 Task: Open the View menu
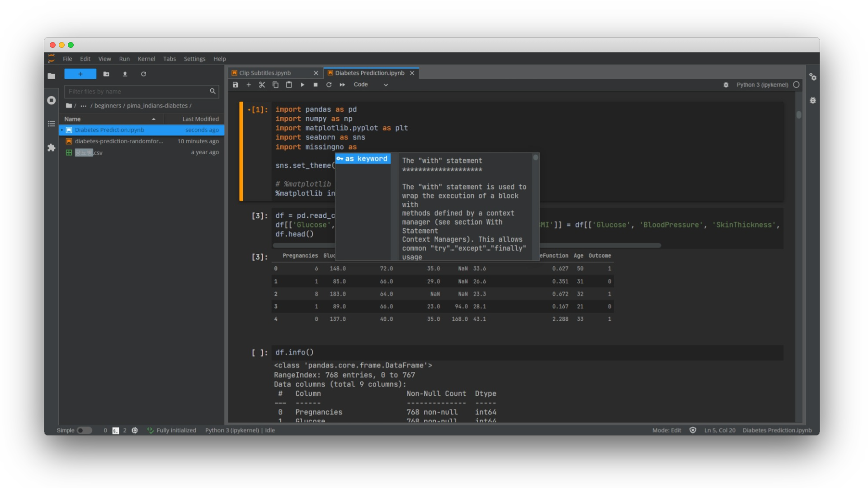point(104,59)
